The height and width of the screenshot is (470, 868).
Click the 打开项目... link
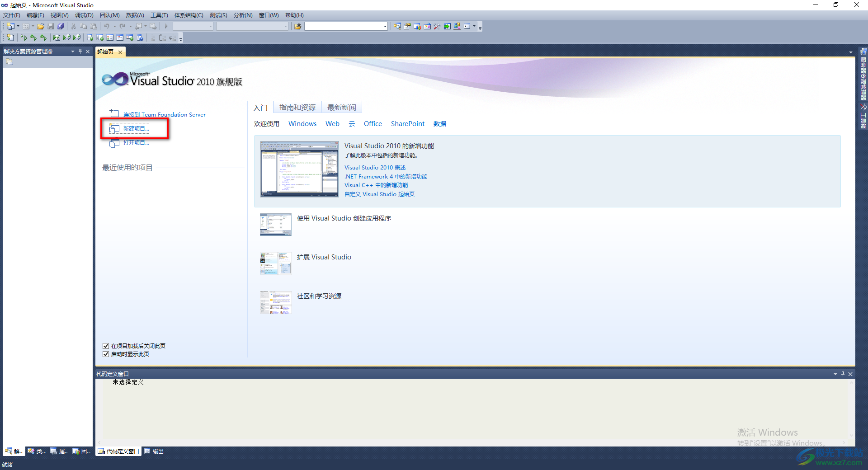[136, 143]
